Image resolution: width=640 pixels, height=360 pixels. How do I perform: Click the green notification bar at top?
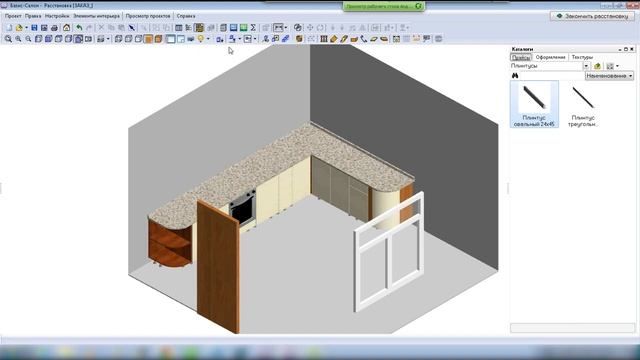click(x=384, y=6)
